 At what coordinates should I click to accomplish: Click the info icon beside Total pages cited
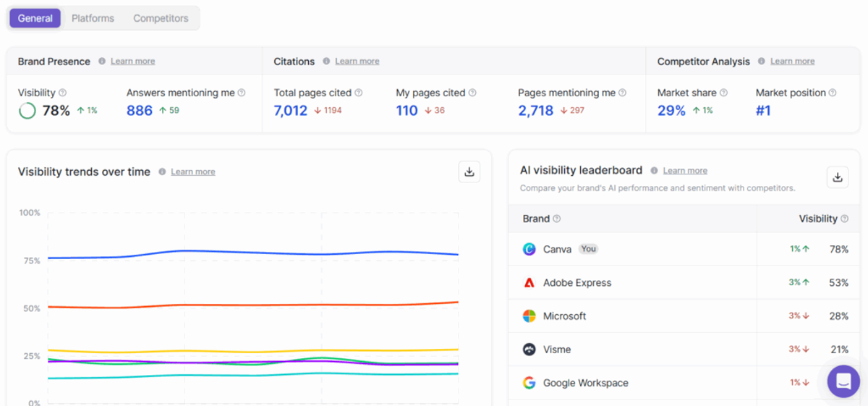pyautogui.click(x=359, y=93)
